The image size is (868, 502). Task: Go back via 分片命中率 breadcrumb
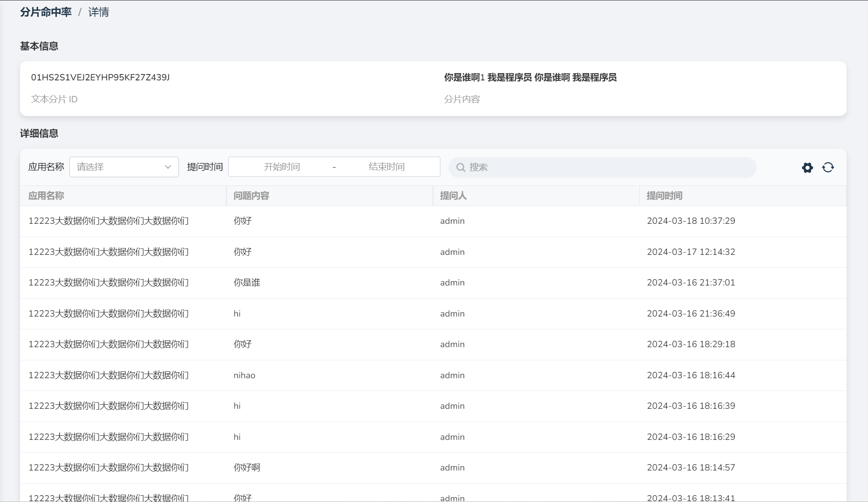tap(46, 12)
